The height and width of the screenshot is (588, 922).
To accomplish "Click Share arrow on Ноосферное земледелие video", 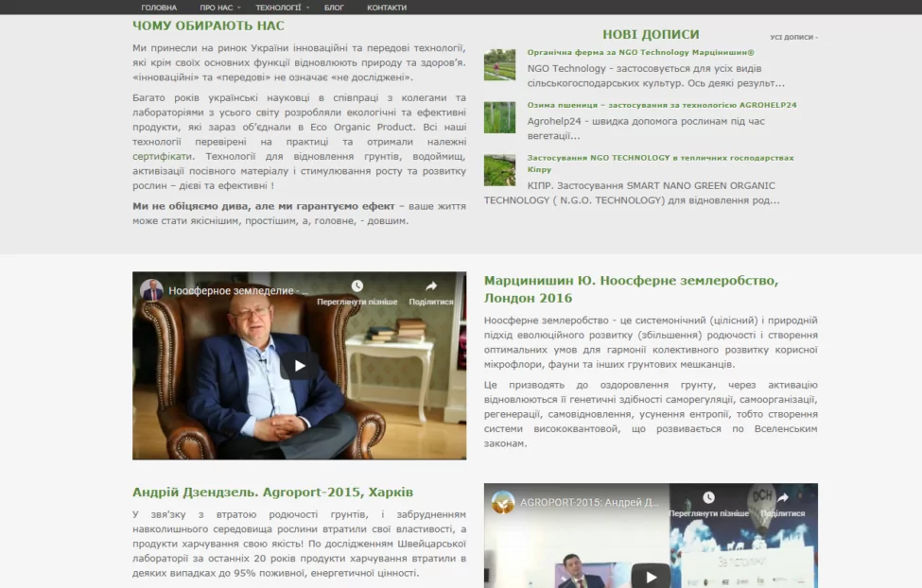I will click(x=430, y=286).
